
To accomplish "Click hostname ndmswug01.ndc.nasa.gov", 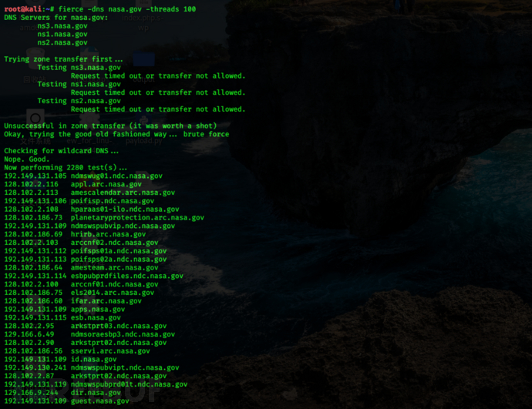I will click(x=116, y=176).
